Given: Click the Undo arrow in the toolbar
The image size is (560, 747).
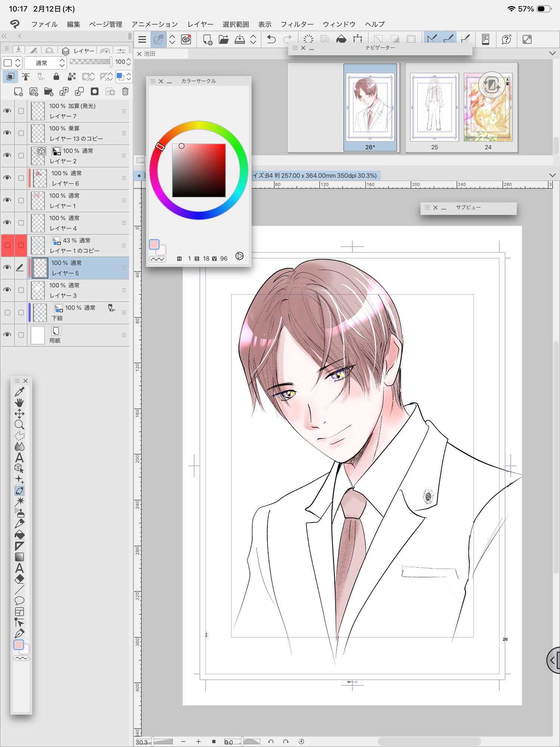Looking at the screenshot, I should pyautogui.click(x=271, y=39).
